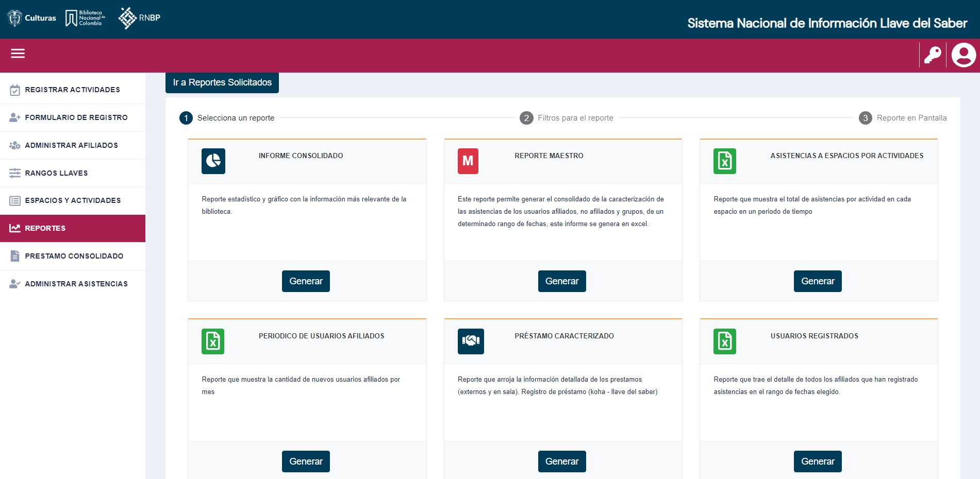Generate the Informe Consolidado report
Viewport: 980px width, 479px height.
click(306, 281)
